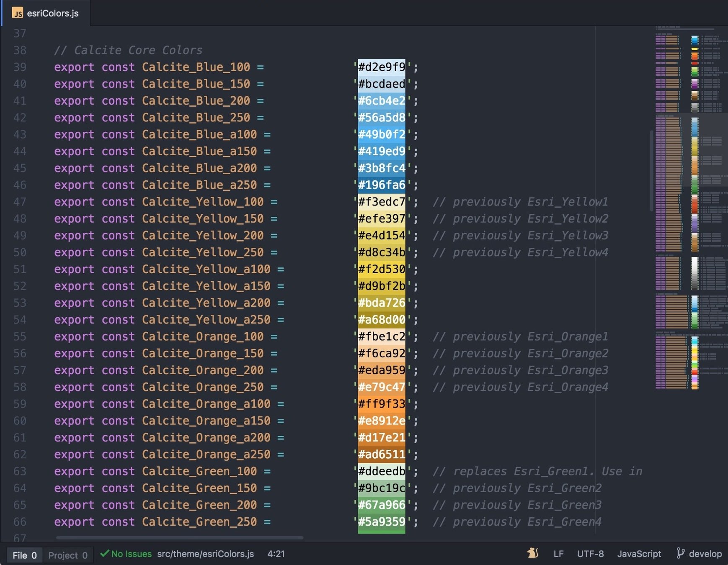Click color swatch #5a9359

tap(382, 522)
